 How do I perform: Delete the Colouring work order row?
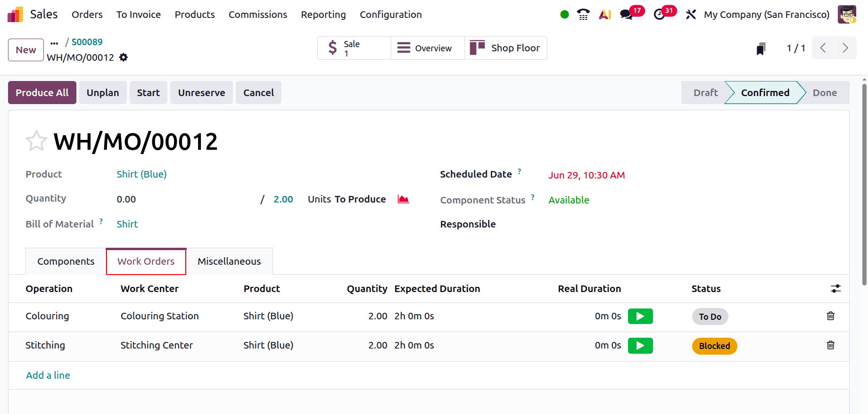(x=831, y=316)
